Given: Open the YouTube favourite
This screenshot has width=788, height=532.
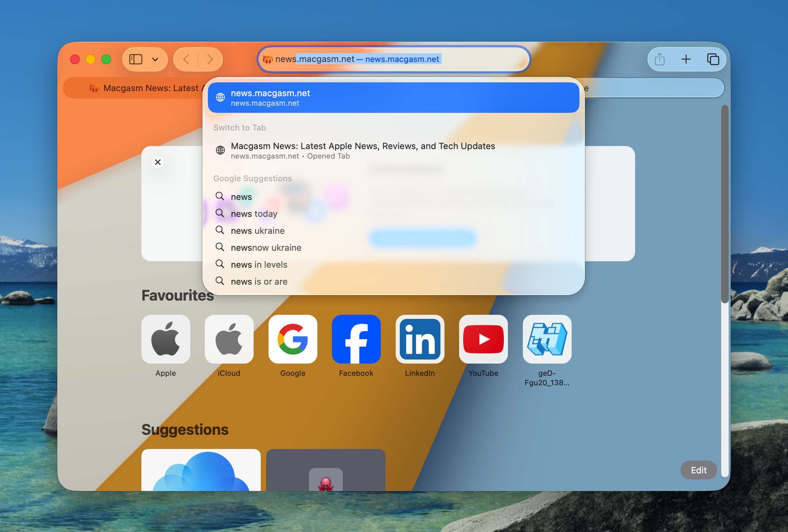Looking at the screenshot, I should pyautogui.click(x=483, y=339).
